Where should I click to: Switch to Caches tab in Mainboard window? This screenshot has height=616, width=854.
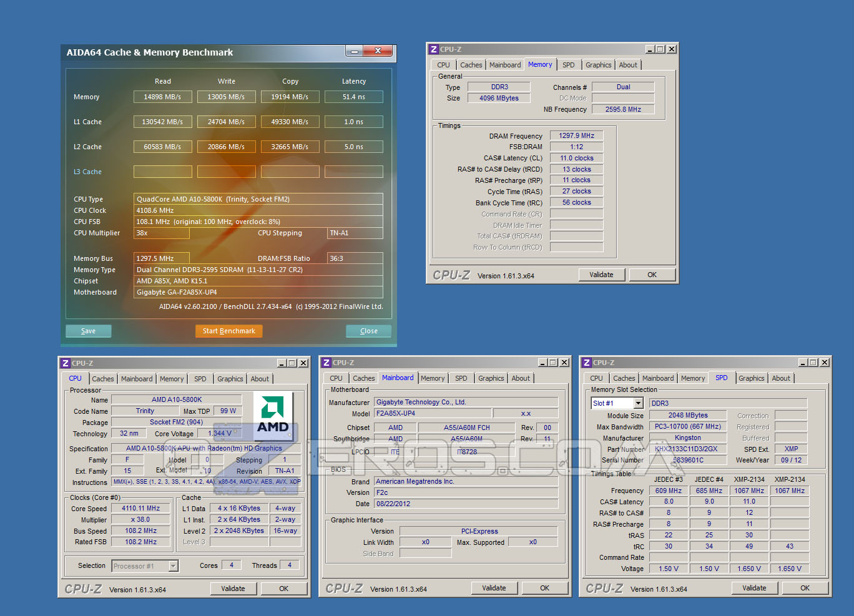[x=364, y=378]
